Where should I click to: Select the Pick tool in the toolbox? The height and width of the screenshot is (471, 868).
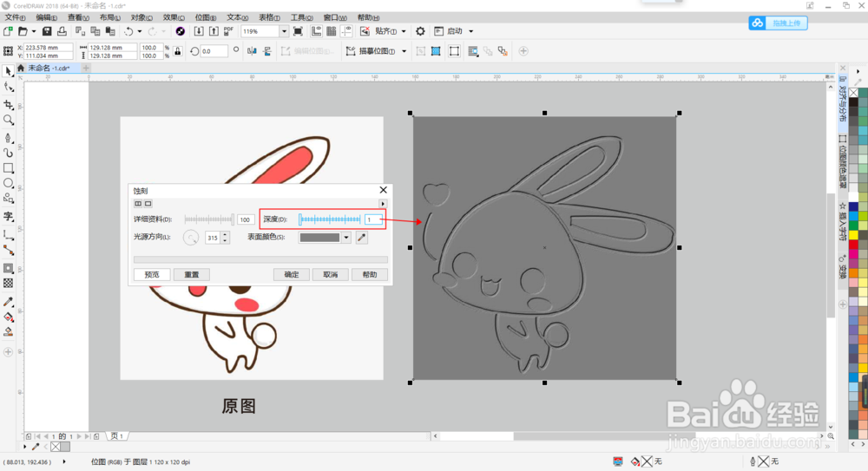[x=9, y=71]
